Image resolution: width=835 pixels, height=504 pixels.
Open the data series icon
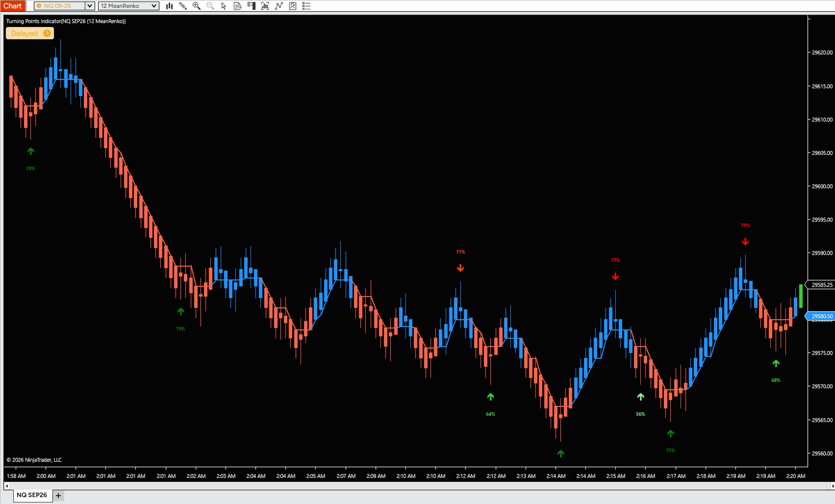click(x=265, y=6)
